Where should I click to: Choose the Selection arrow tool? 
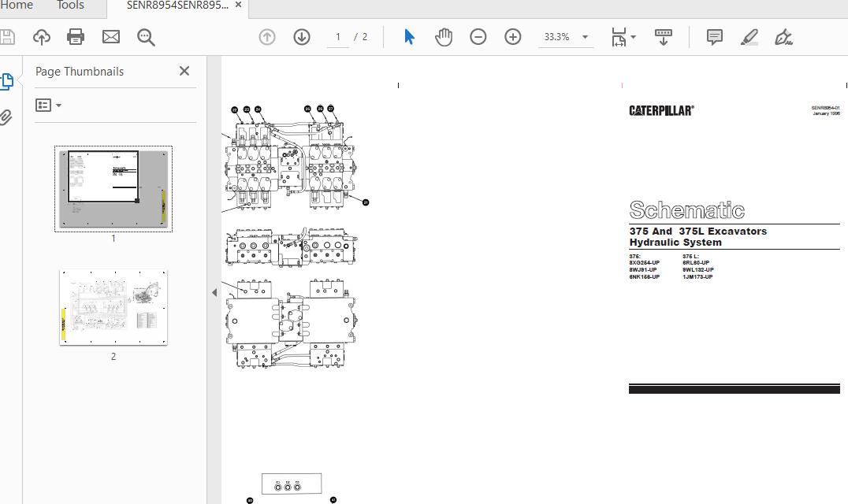[409, 37]
